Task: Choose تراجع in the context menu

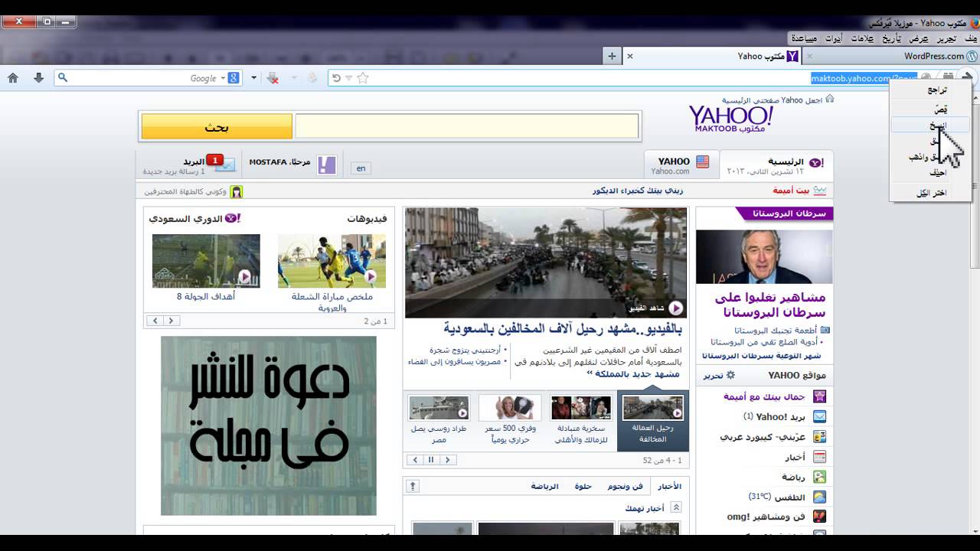Action: click(930, 90)
